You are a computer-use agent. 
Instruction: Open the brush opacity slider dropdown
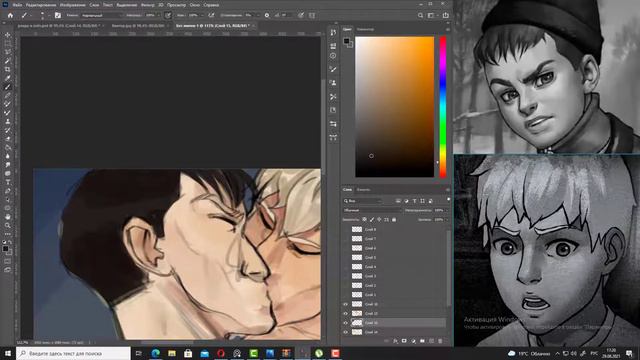(x=159, y=15)
